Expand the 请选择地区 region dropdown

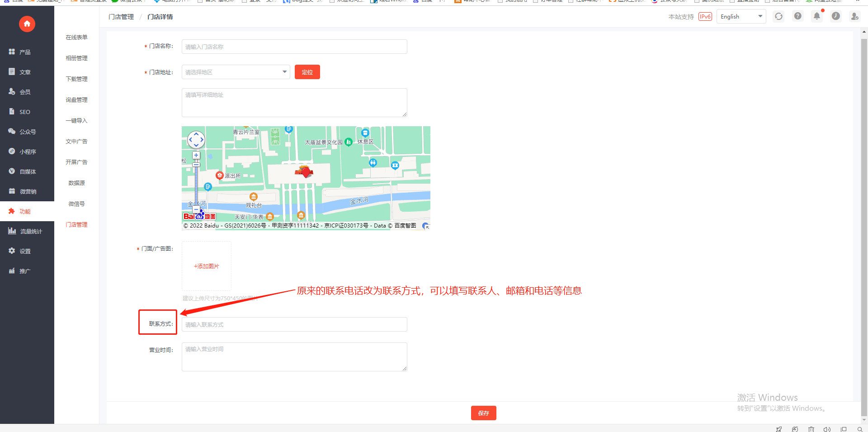coord(236,72)
